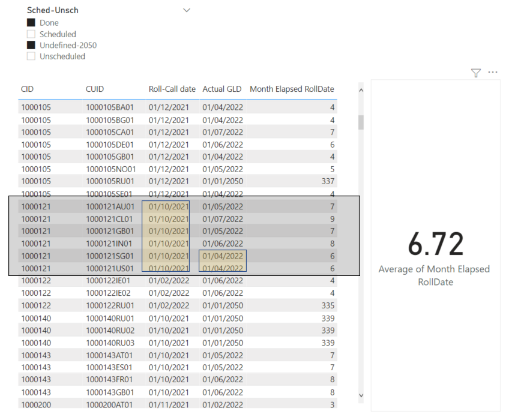The height and width of the screenshot is (420, 521).
Task: Select cell 1000200AT01
Action: (x=109, y=405)
